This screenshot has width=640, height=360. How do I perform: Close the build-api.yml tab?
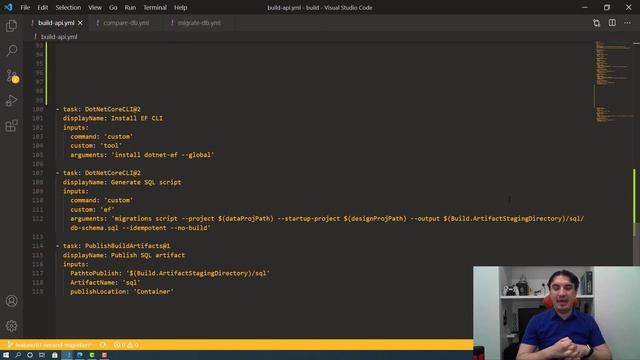point(80,23)
